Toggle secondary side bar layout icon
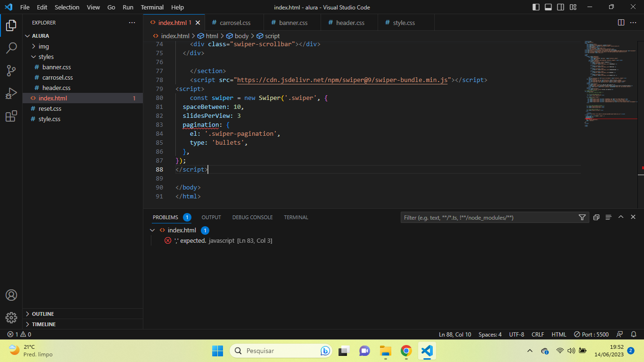The height and width of the screenshot is (362, 644). pyautogui.click(x=561, y=7)
